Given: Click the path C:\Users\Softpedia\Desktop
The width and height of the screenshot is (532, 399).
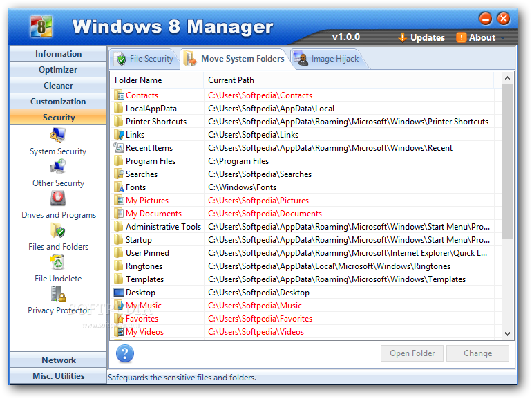Looking at the screenshot, I should 258,293.
